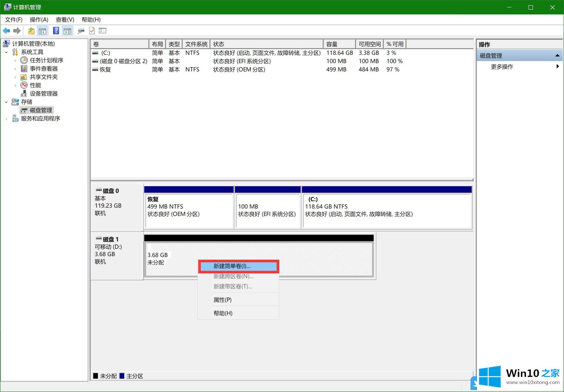
Task: Collapse the 系统工具 tree node
Action: pos(6,52)
